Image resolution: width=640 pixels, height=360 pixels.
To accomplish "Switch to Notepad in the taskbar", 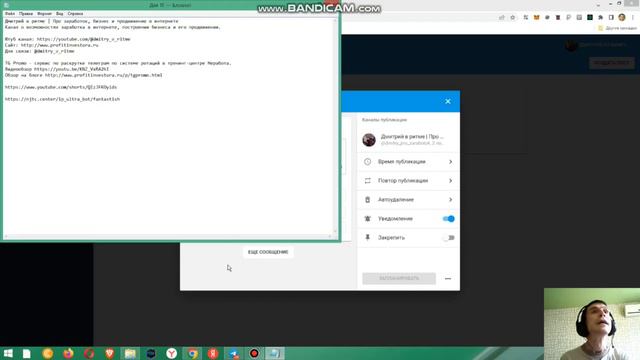I will (x=275, y=353).
